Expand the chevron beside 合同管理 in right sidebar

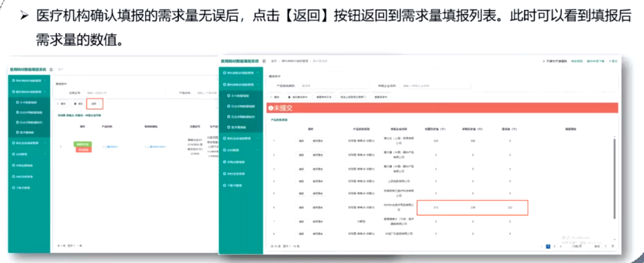(x=257, y=150)
